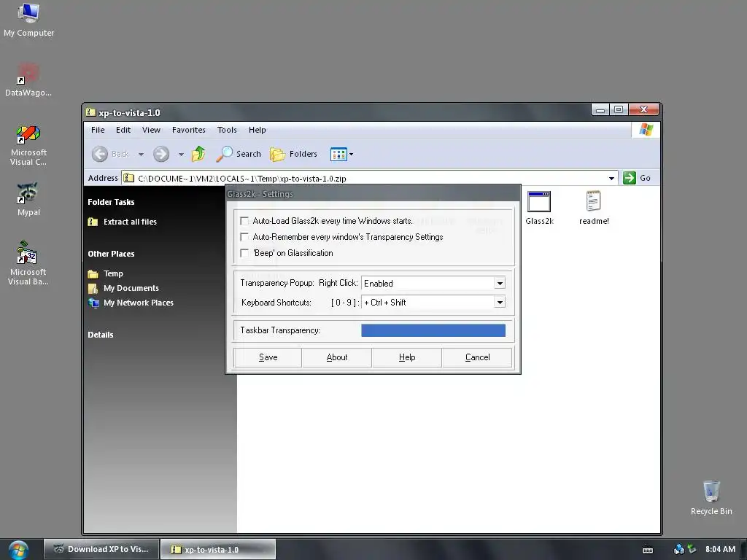Open the Favorites menu

[189, 130]
